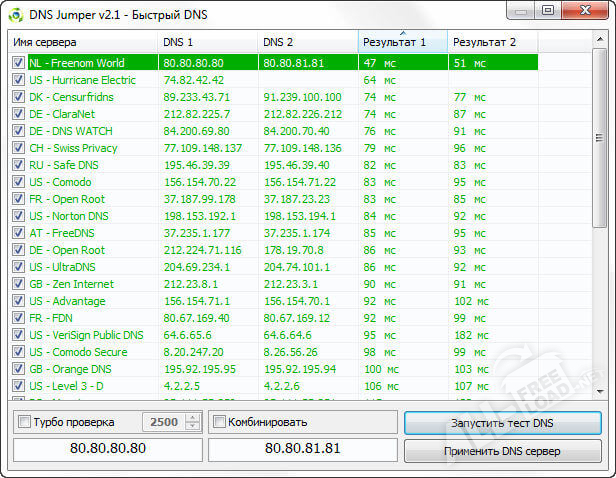Enable the Комбинировать checkbox

pyautogui.click(x=220, y=422)
